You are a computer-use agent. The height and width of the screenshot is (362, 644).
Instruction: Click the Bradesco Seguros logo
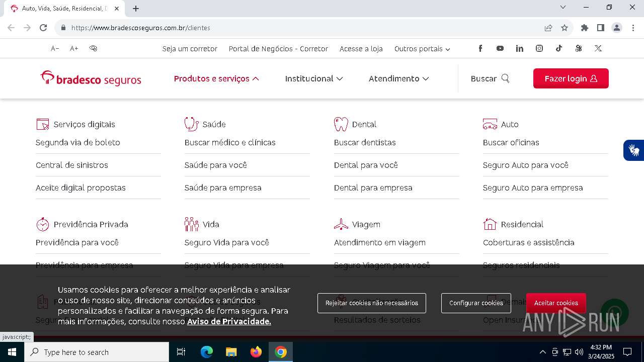(x=91, y=78)
